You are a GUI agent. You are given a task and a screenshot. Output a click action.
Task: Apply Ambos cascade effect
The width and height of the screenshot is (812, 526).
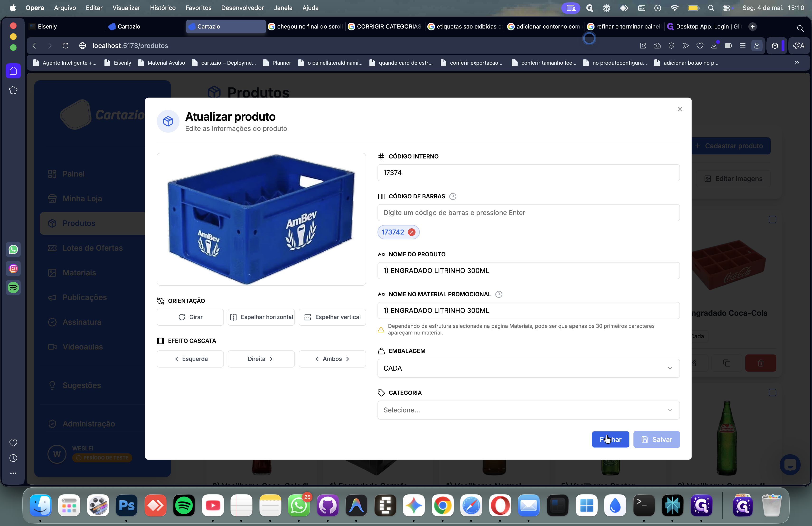tap(332, 359)
